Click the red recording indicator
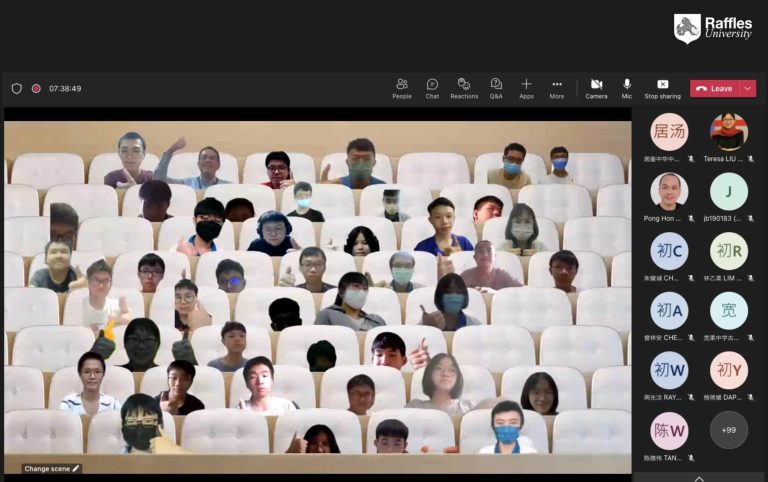This screenshot has width=768, height=482. coord(36,88)
